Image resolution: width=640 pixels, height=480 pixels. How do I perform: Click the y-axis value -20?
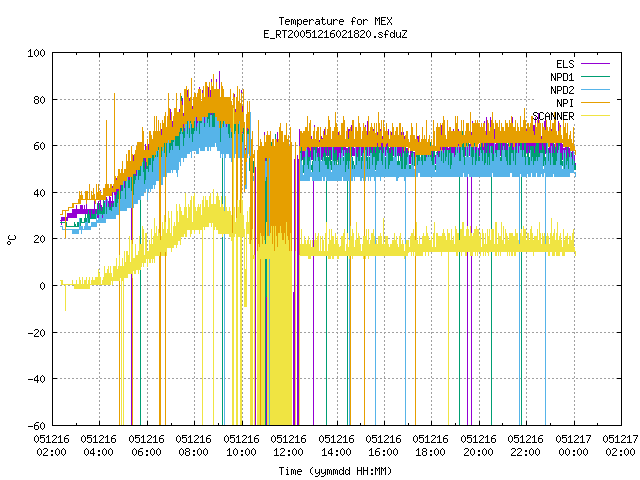(36, 333)
